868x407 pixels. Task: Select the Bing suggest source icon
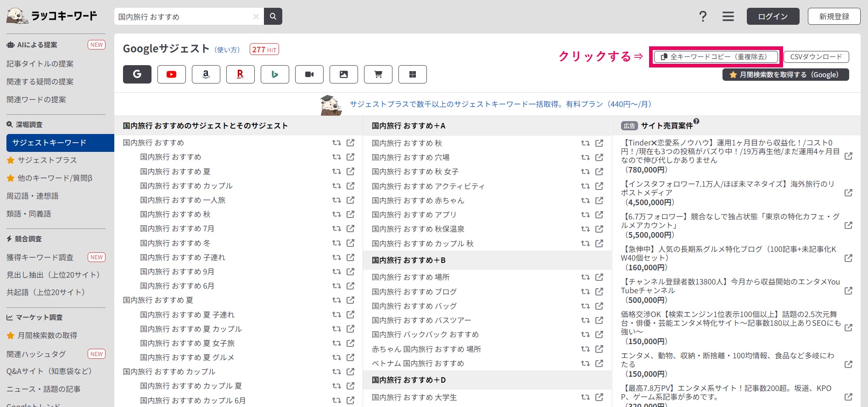(x=275, y=74)
